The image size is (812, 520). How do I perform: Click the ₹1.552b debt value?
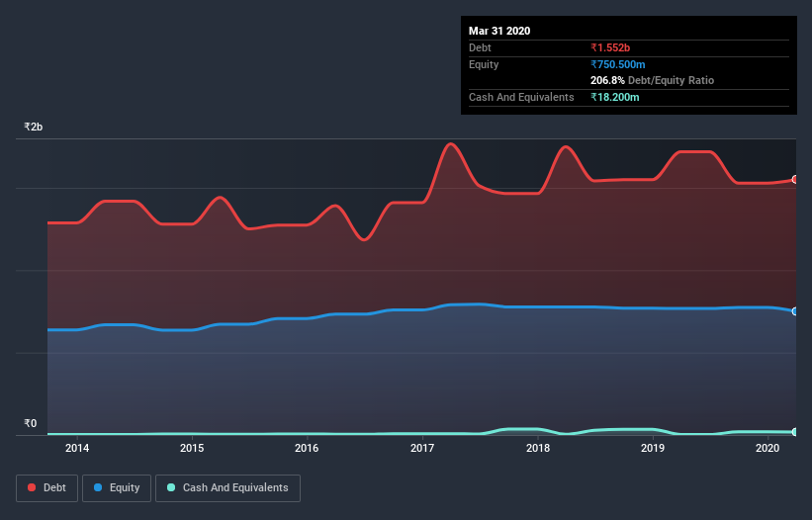tap(610, 47)
